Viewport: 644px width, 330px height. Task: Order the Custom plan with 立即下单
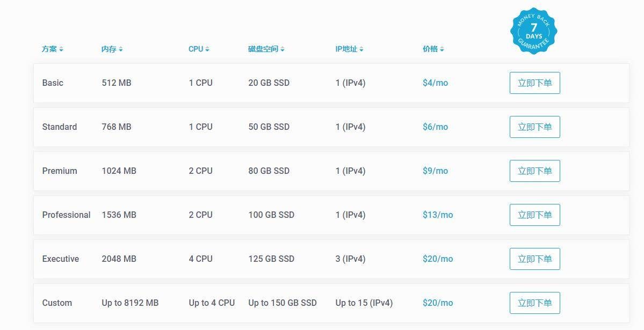click(x=535, y=303)
